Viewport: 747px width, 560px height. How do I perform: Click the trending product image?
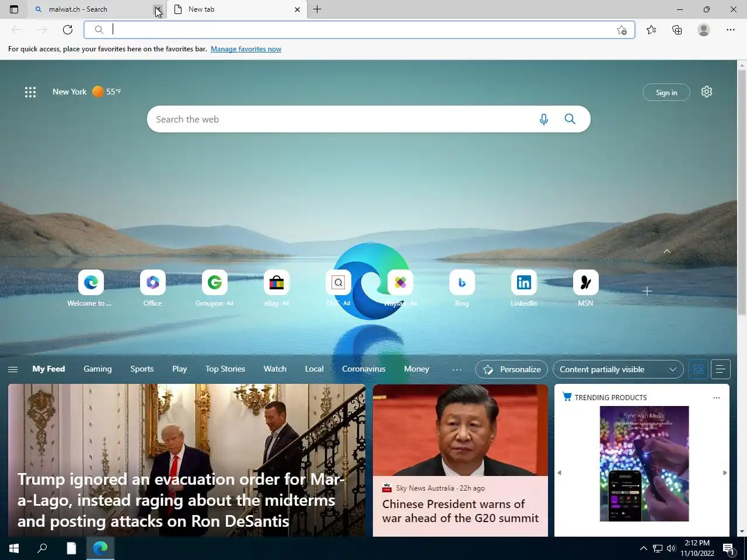coord(644,464)
